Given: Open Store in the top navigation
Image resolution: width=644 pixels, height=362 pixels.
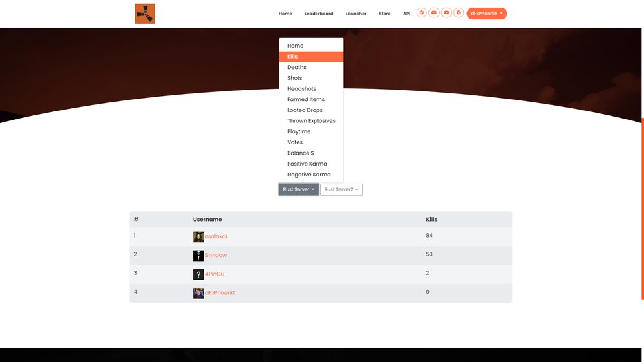Looking at the screenshot, I should click(385, 14).
